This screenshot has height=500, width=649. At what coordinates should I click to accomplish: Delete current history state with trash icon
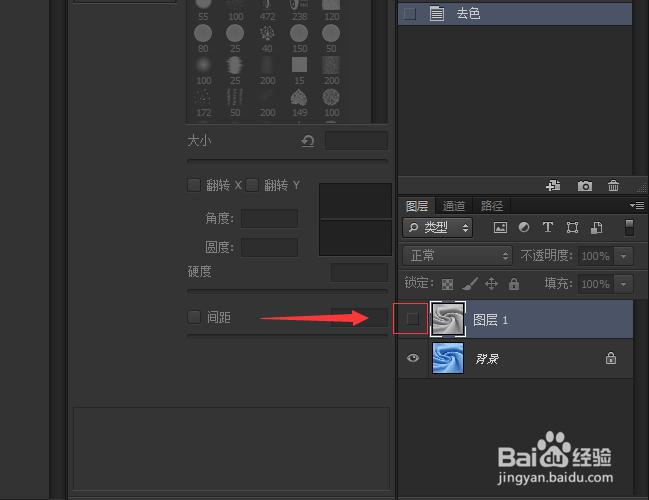613,186
